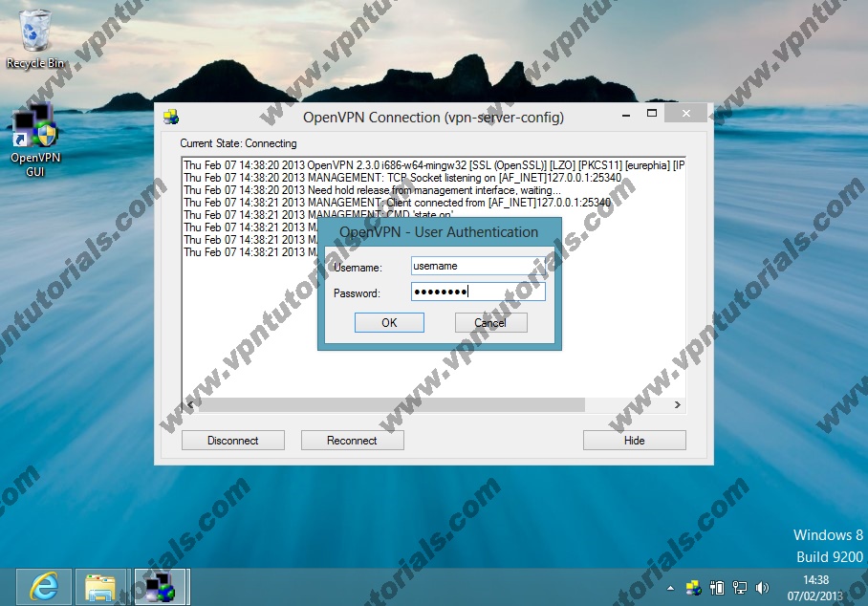Screen dimensions: 868x606
Task: Cancel the User Authentication dialog
Action: pyautogui.click(x=490, y=323)
